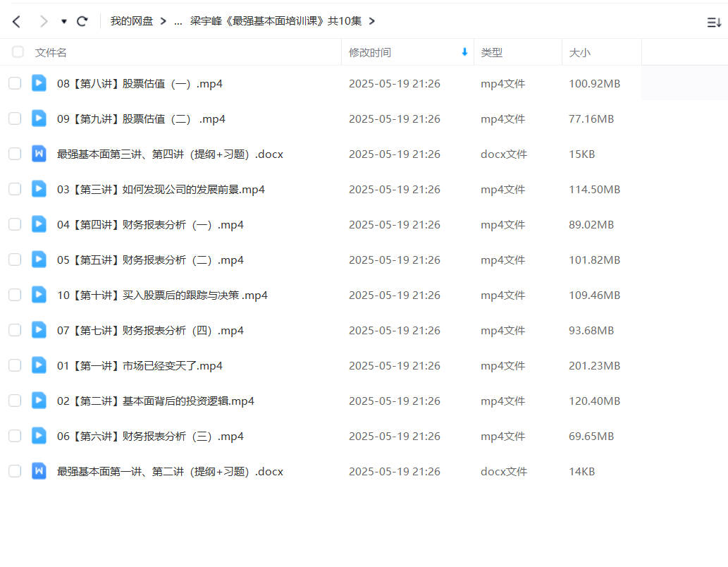
Task: Click the video icon of 09【第九讲】股票估值（二）
Action: tap(39, 118)
